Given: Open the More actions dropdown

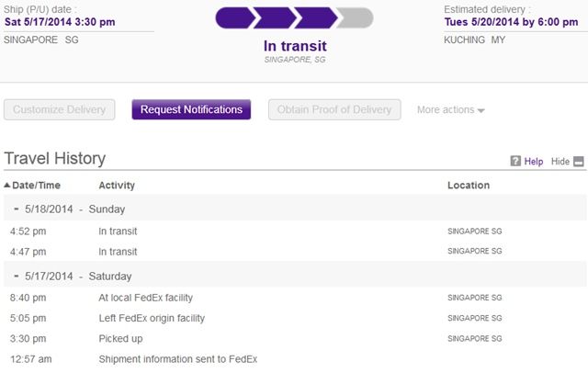Looking at the screenshot, I should pyautogui.click(x=450, y=110).
